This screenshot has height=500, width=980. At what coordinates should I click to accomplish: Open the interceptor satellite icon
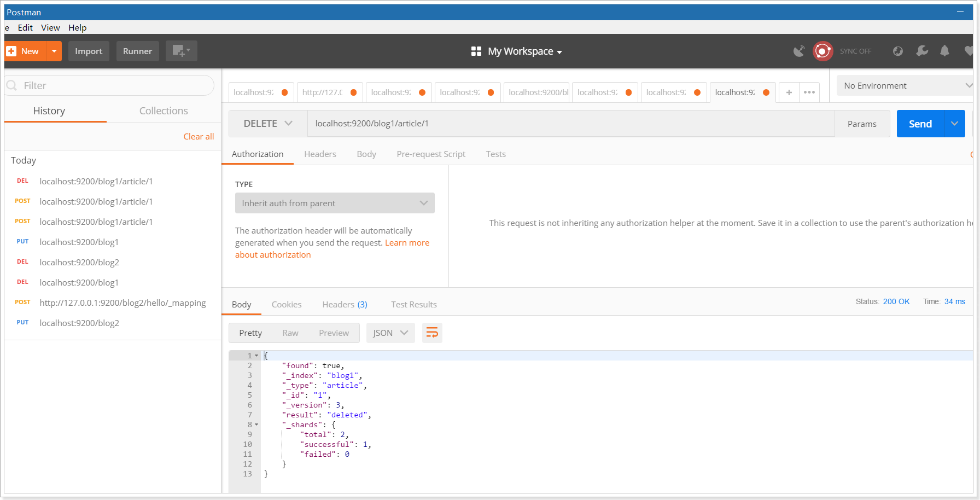[x=799, y=51]
